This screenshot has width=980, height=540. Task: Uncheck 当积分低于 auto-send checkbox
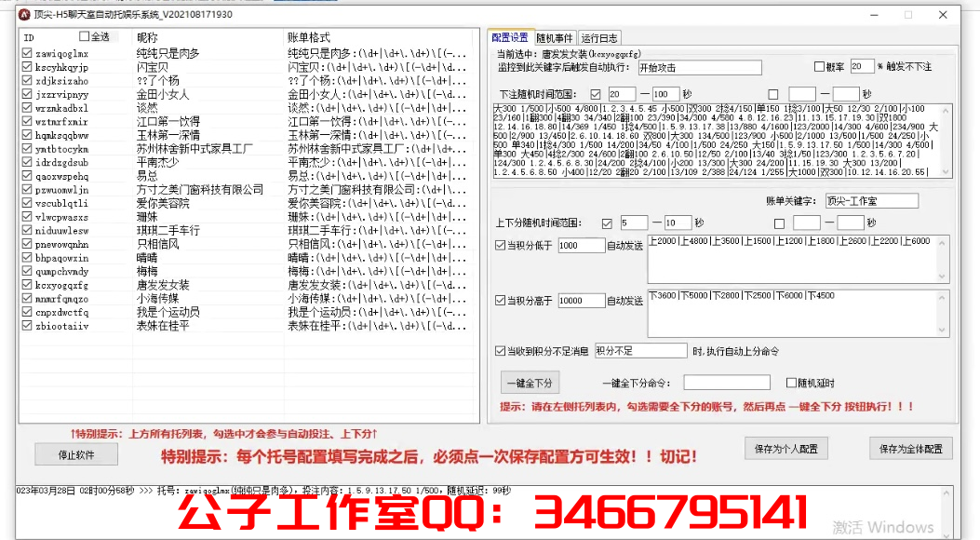pyautogui.click(x=500, y=246)
